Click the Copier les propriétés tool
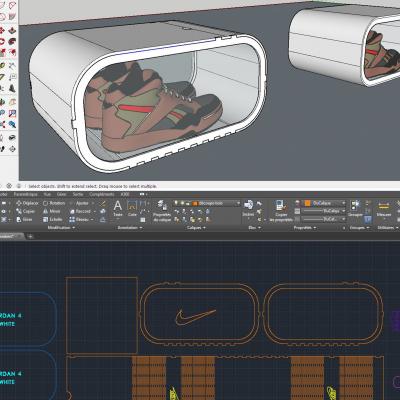400x400 pixels. (x=281, y=211)
